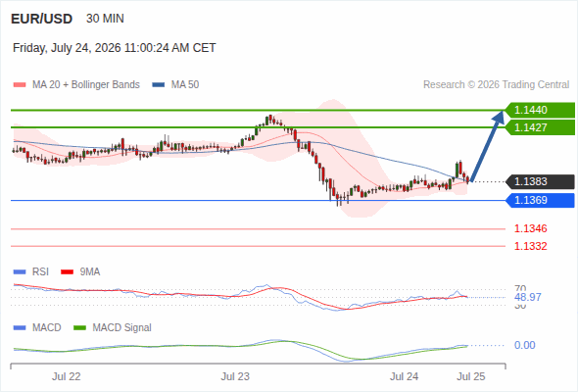This screenshot has width=578, height=392.
Task: Click the MACD Signal legend label
Action: (122, 328)
